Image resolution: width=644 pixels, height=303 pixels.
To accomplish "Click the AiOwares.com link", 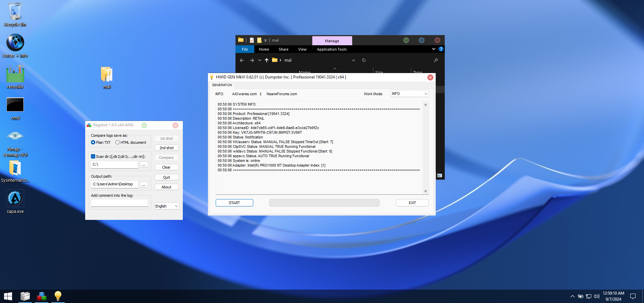I will coord(245,94).
